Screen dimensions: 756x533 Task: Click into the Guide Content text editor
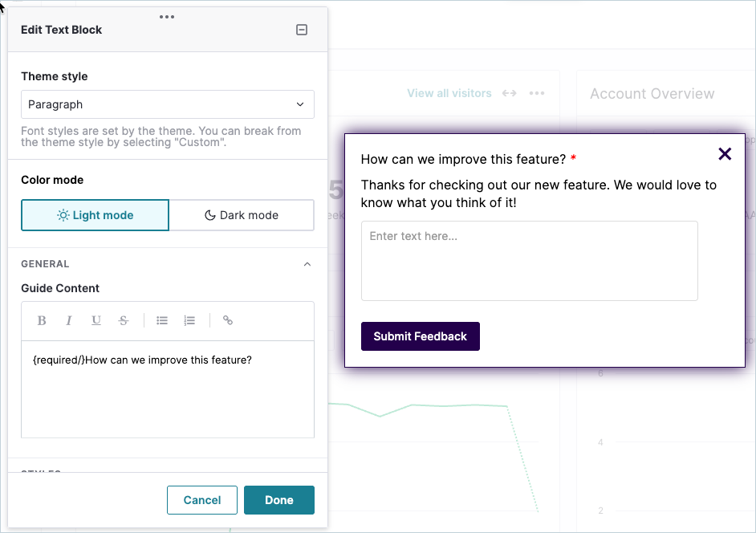click(x=167, y=389)
